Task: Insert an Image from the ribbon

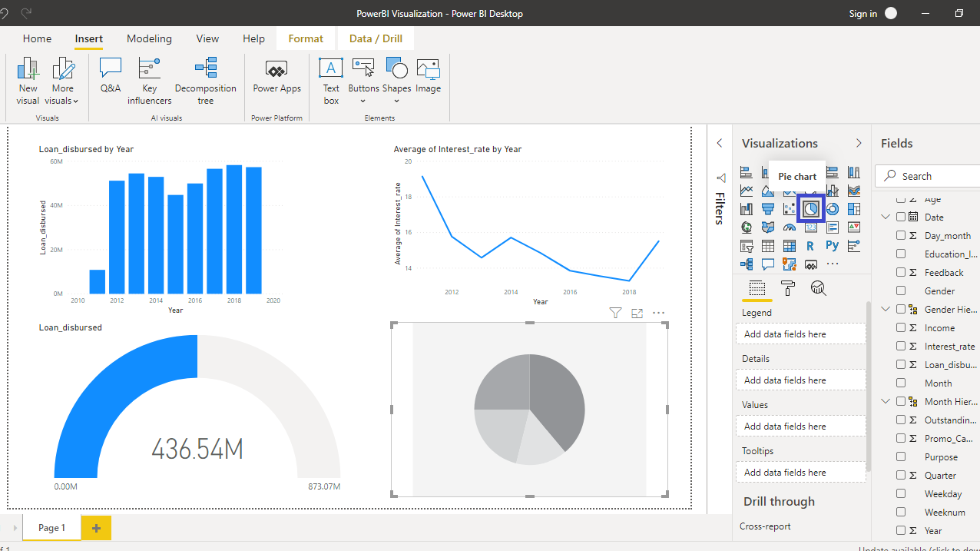Action: coord(428,76)
